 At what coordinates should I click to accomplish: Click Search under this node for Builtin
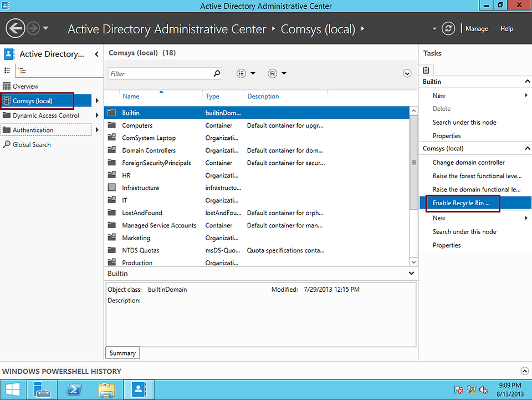pos(464,122)
